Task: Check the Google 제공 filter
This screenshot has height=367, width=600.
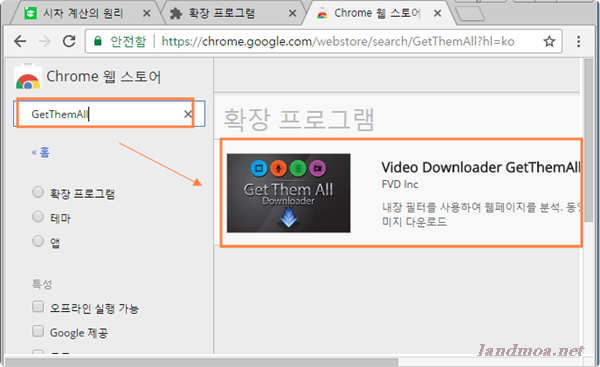Action: tap(38, 331)
